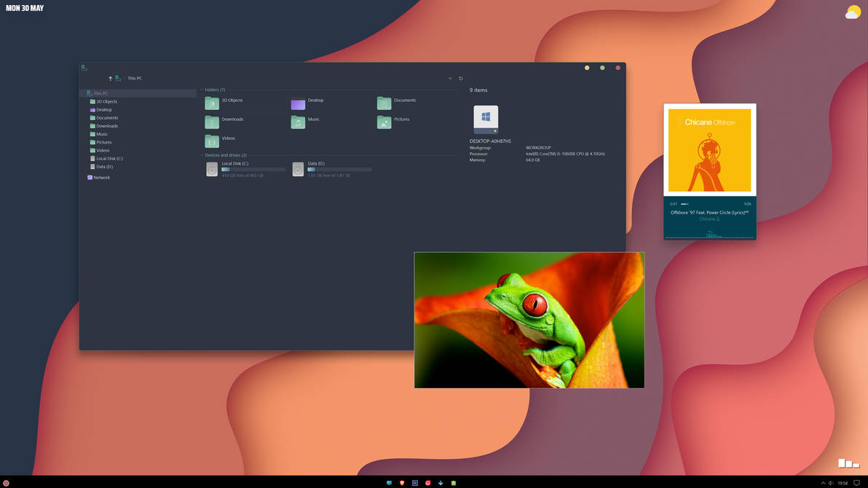Viewport: 868px width, 488px height.
Task: Click Local Disk (C:) capacity bar
Action: (x=253, y=170)
